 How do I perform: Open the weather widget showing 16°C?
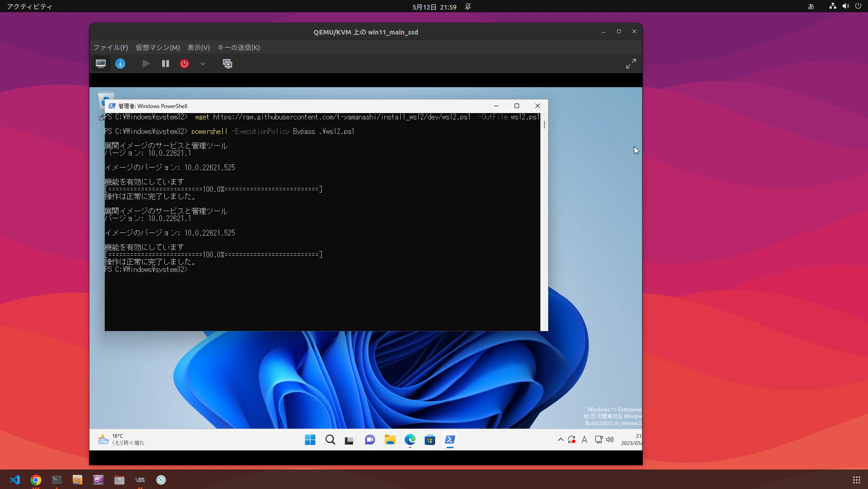pos(121,439)
